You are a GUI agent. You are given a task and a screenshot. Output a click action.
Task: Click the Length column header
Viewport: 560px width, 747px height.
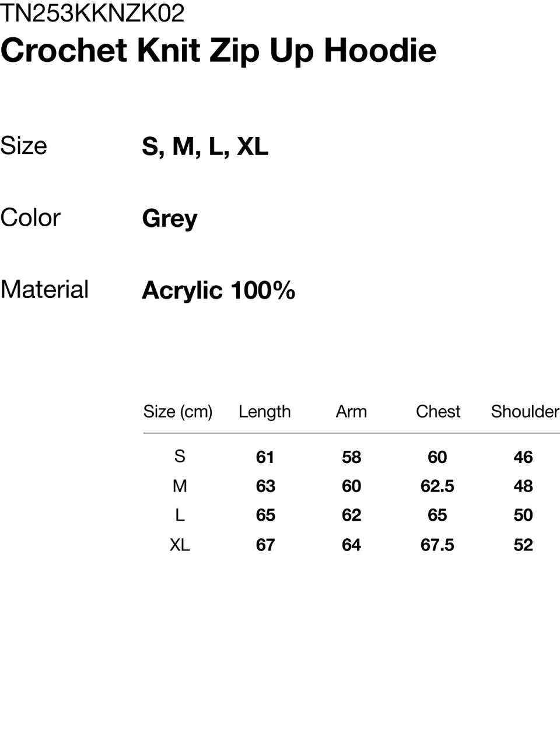[264, 412]
